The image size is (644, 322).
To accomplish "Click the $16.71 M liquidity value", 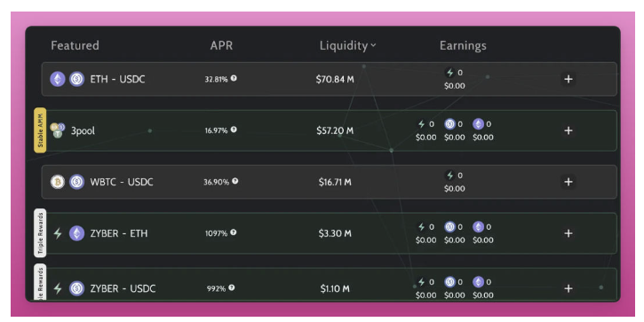I will pyautogui.click(x=335, y=182).
